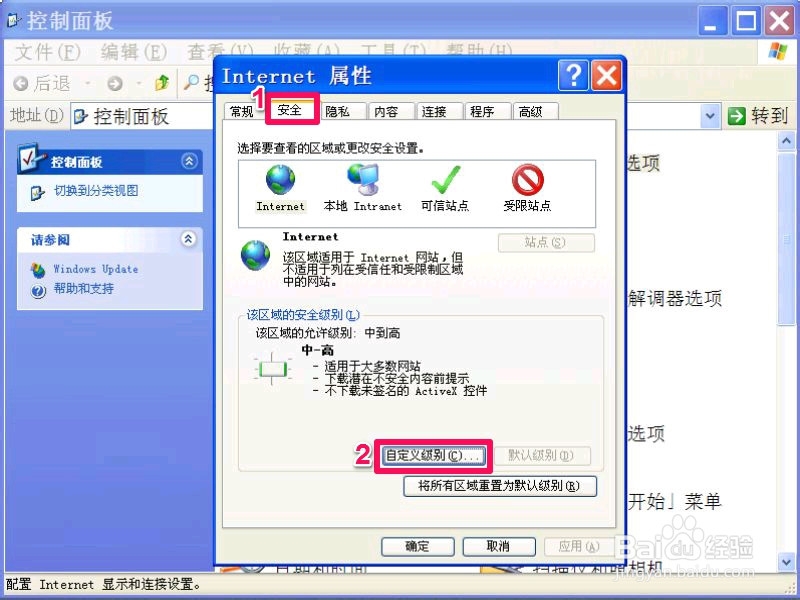Click the Windows Update icon in sidebar
Viewport: 800px width, 600px height.
pos(38,270)
